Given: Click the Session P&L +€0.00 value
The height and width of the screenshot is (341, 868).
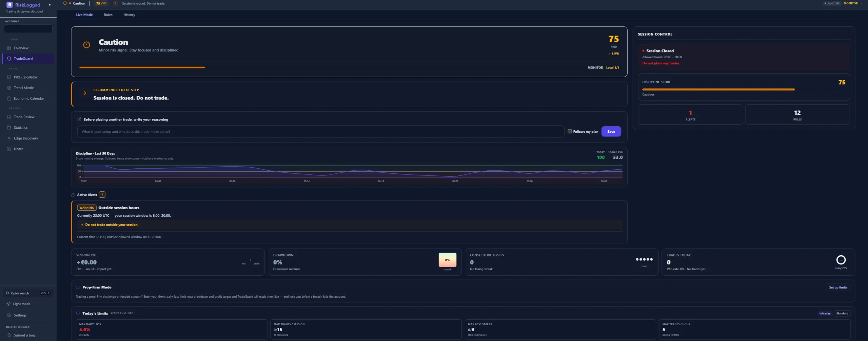Looking at the screenshot, I should coord(86,262).
